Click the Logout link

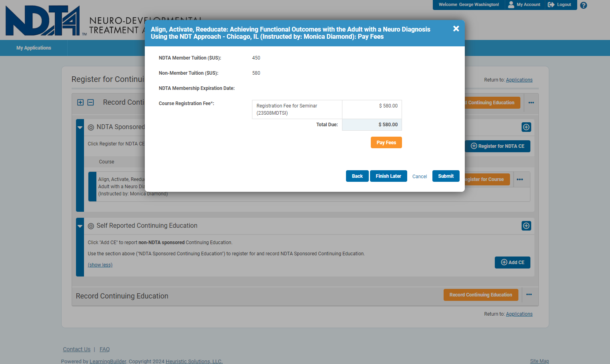click(560, 5)
